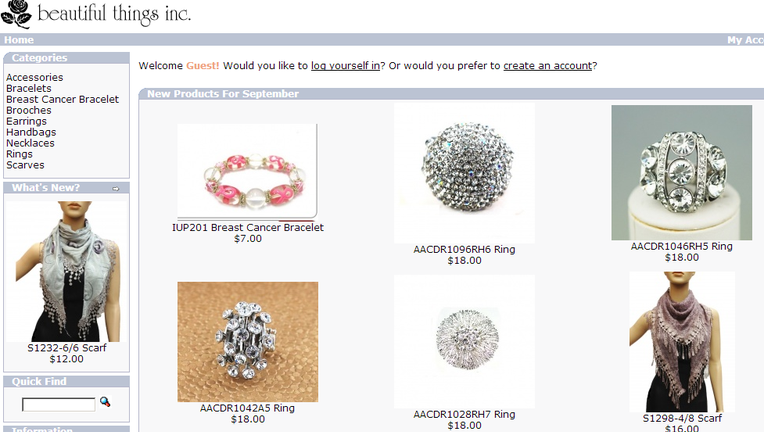View the AACDR1096RH6 Ring image
The image size is (764, 432).
[x=464, y=173]
